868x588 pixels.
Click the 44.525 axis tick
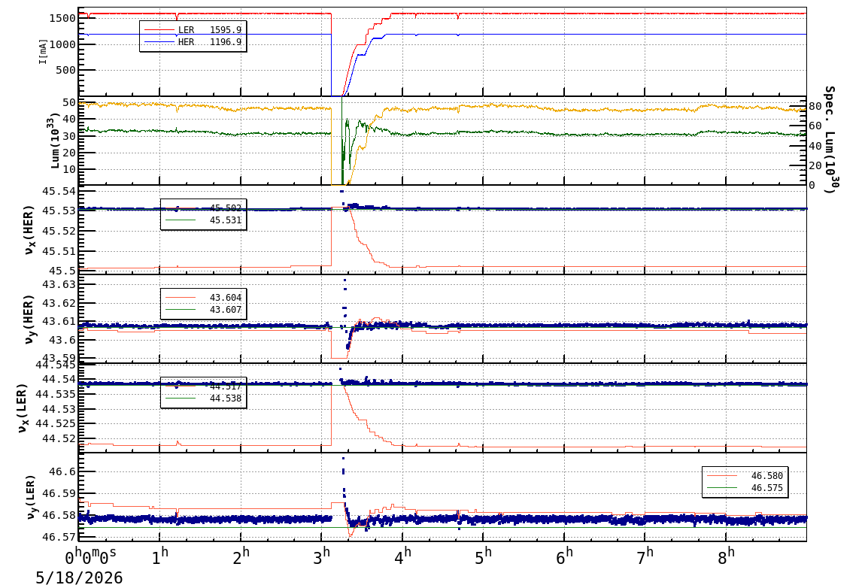click(56, 424)
